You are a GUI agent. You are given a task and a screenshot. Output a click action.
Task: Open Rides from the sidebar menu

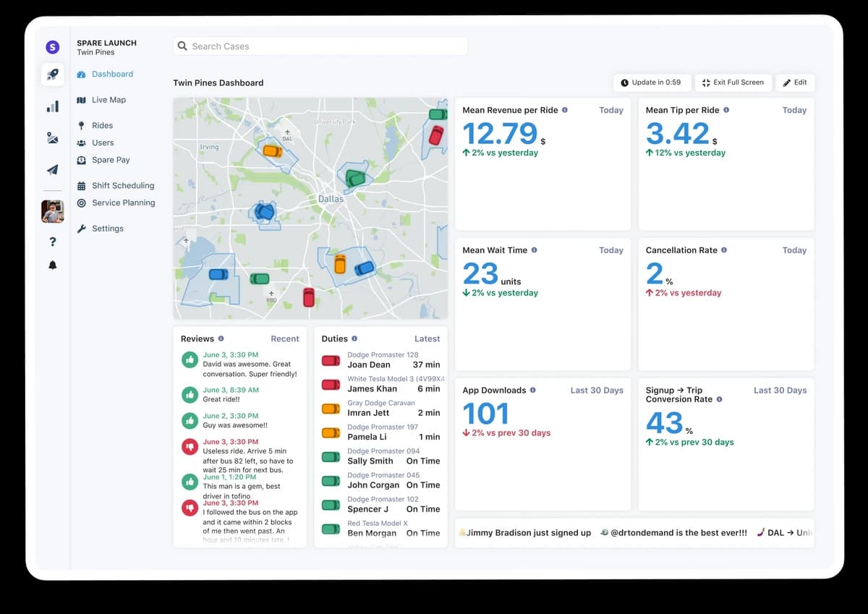pos(103,124)
